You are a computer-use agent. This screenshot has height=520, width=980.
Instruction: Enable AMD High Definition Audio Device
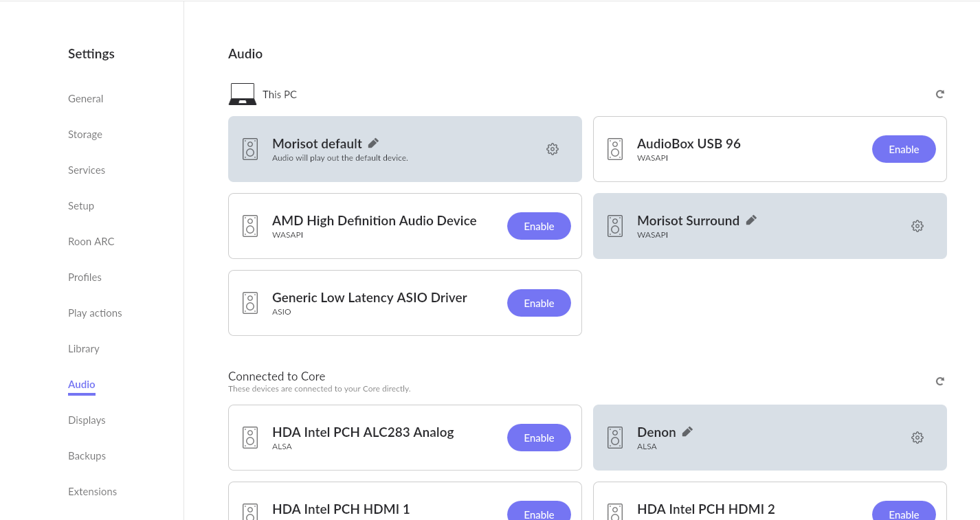tap(539, 226)
